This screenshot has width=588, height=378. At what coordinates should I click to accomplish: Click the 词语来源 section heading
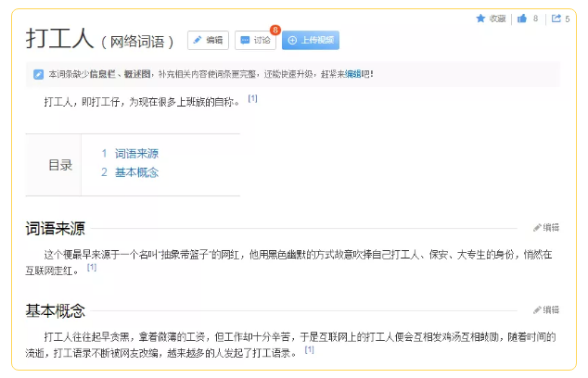pos(56,228)
